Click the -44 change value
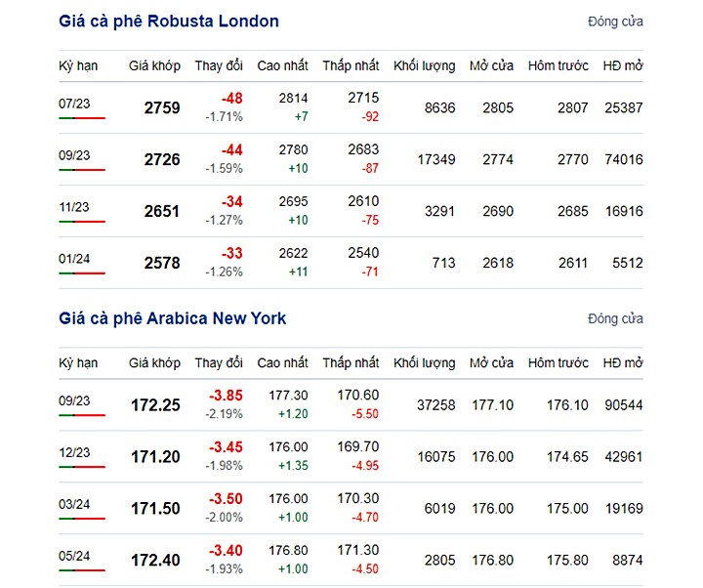The height and width of the screenshot is (588, 703). (x=231, y=149)
